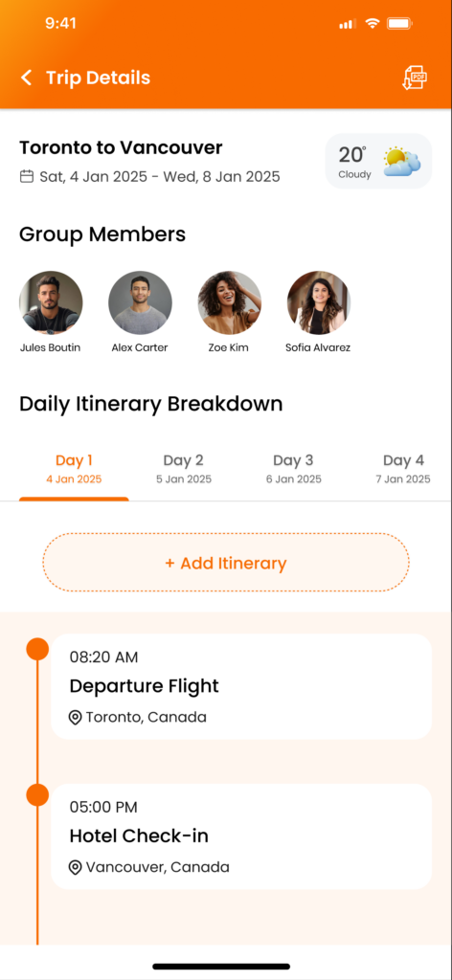Open the Departure Flight itinerary card

coord(241,686)
